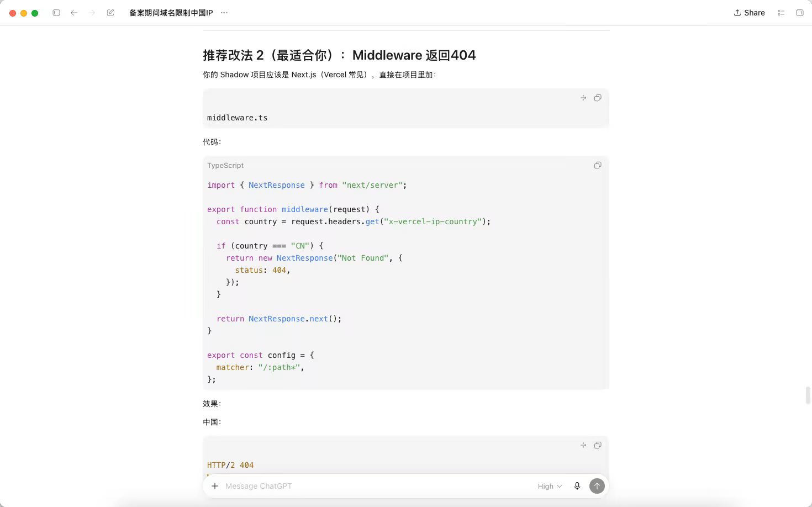Image resolution: width=812 pixels, height=507 pixels.
Task: Go back with the left arrow
Action: coord(74,13)
